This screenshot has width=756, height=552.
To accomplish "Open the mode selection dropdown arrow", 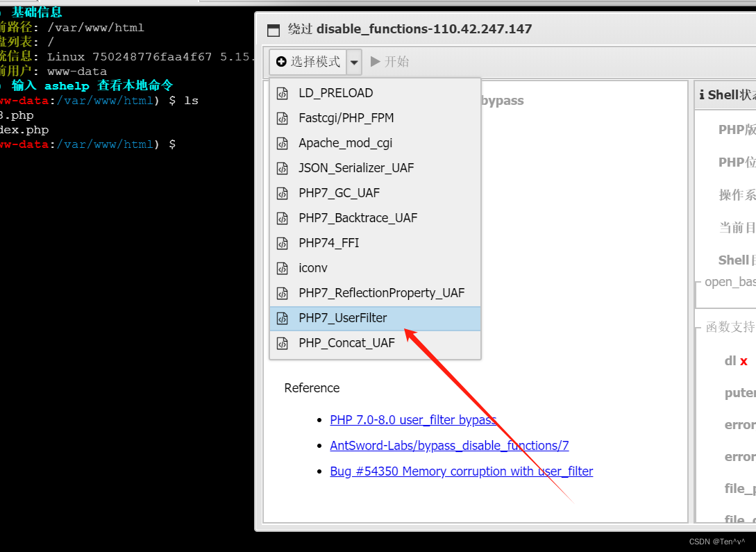I will (354, 61).
